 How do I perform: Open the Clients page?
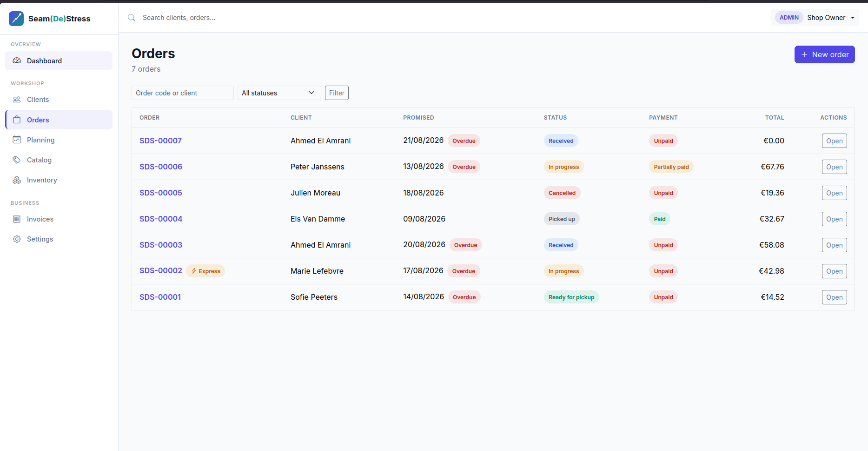[59, 100]
